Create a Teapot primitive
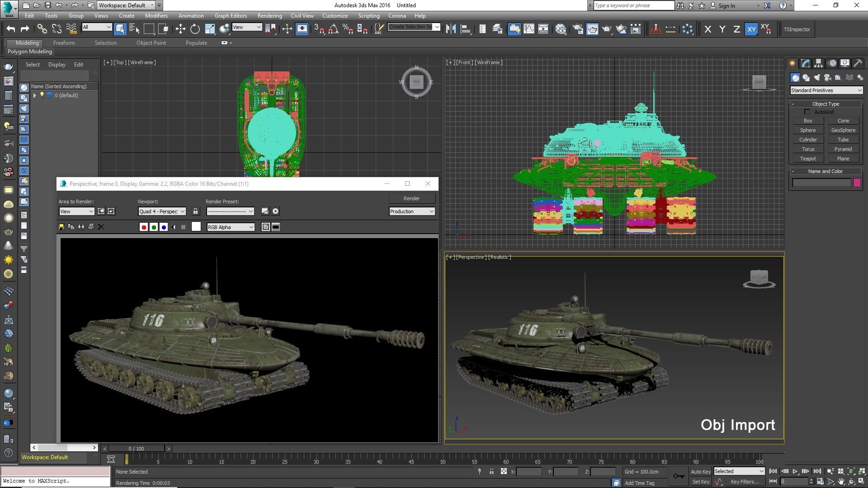 tap(808, 159)
